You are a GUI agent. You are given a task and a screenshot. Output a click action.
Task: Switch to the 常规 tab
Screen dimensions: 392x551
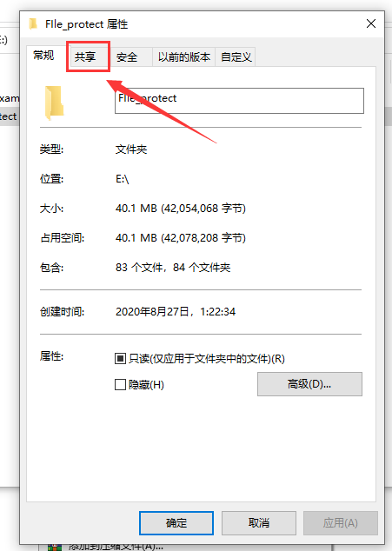(x=43, y=55)
